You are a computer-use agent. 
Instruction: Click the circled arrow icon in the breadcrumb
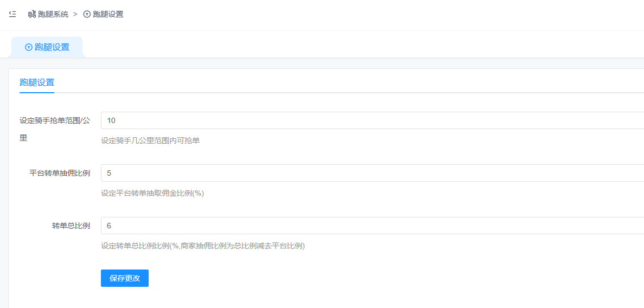coord(87,14)
